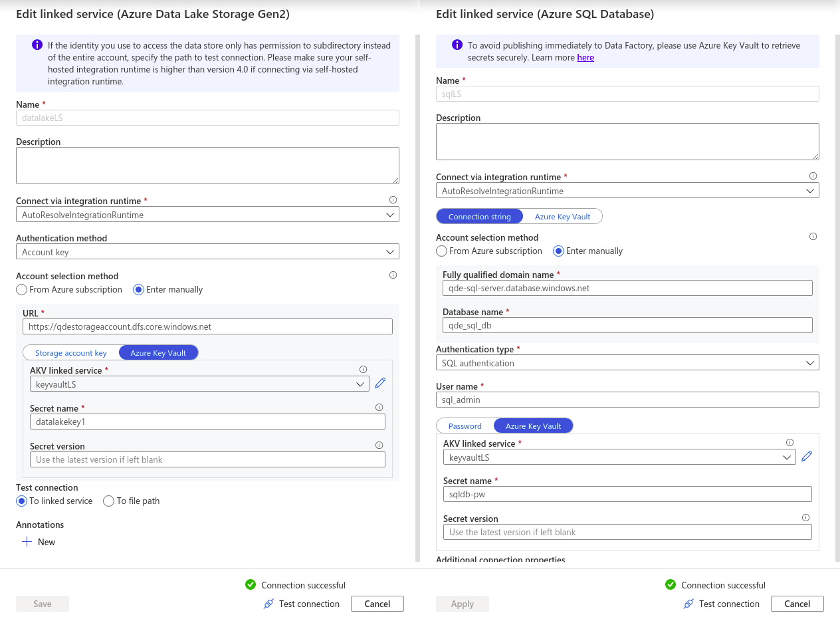The image size is (840, 617).
Task: Click Cancel in Data Lake panel
Action: pos(377,604)
